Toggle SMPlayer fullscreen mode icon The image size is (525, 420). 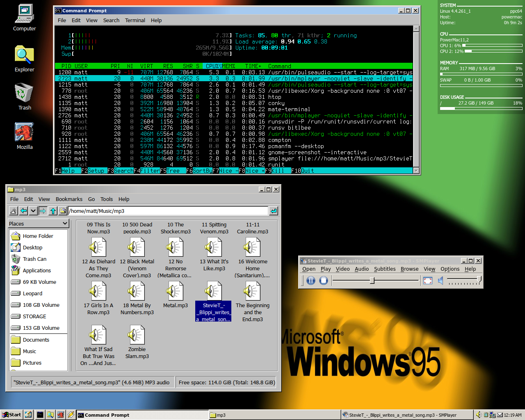(428, 280)
